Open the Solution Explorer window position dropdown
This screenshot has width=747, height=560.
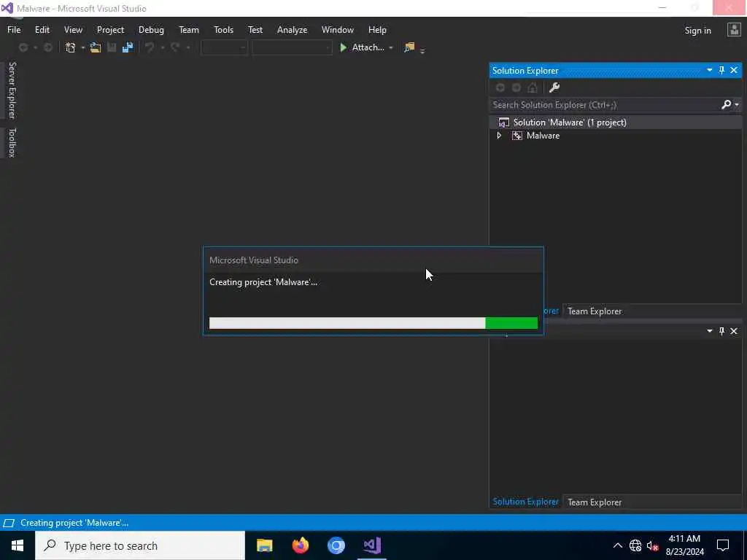[709, 70]
